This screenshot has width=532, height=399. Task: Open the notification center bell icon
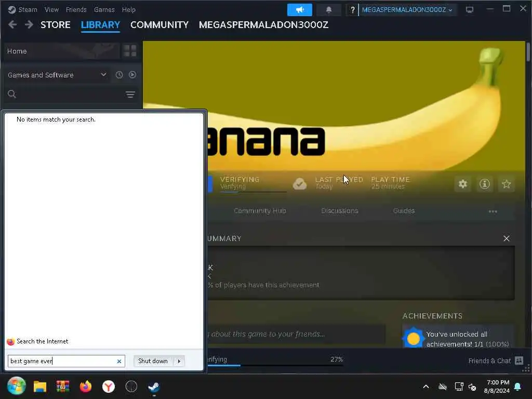click(518, 387)
